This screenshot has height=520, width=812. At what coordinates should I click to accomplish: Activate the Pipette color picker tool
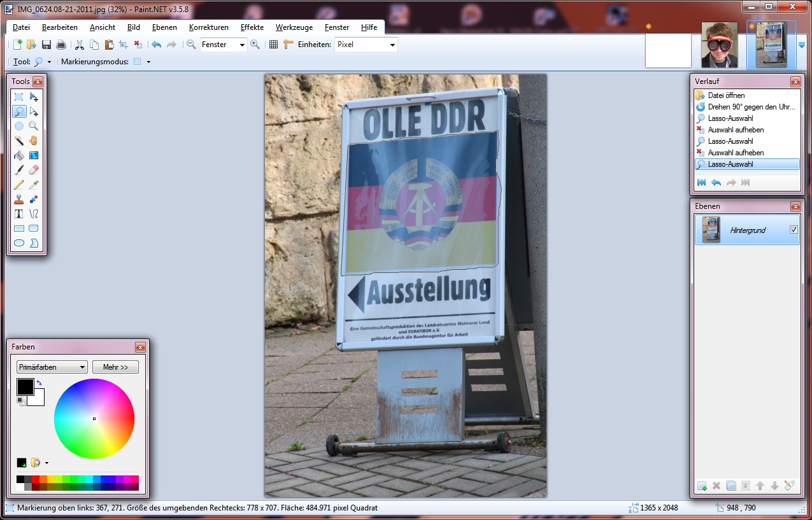[x=33, y=184]
